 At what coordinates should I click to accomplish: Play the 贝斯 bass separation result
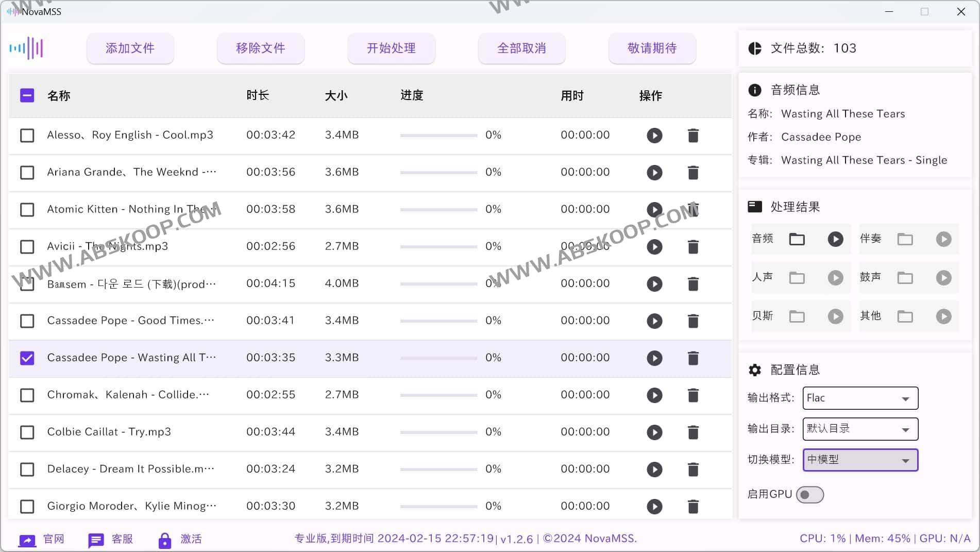pos(836,316)
